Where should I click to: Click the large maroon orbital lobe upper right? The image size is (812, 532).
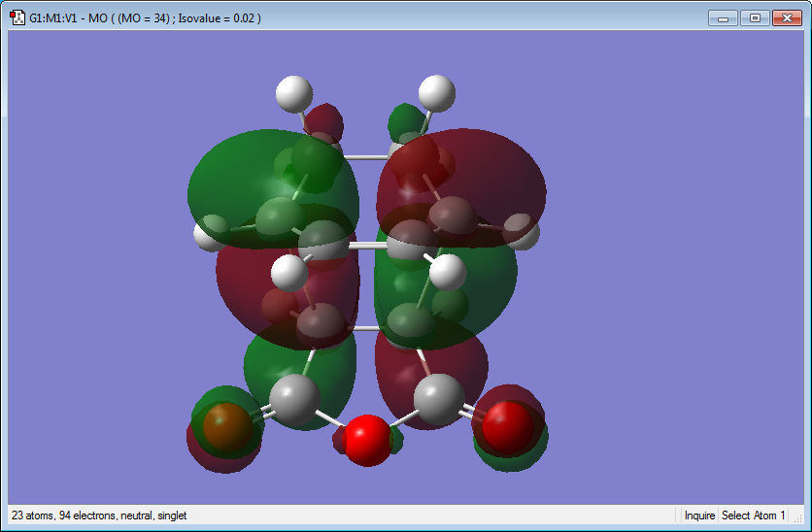497,176
